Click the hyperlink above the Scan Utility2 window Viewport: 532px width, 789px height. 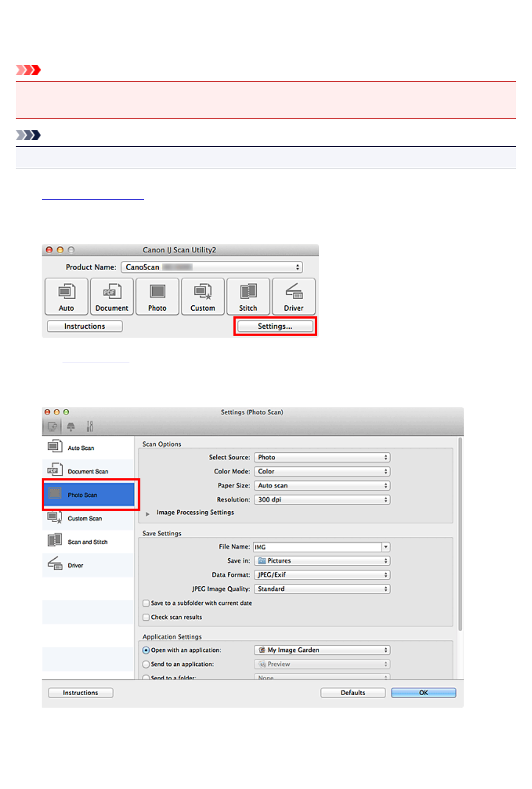pos(93,196)
